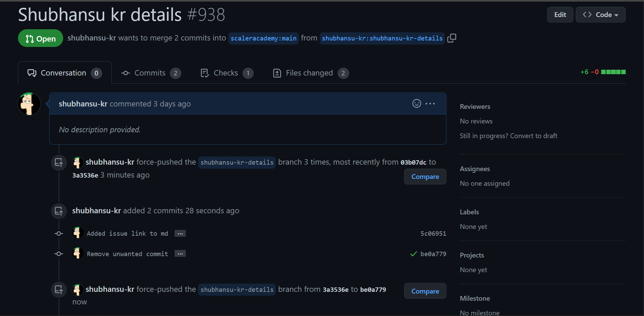This screenshot has height=316, width=644.
Task: Select the Conversation speech bubble icon
Action: click(x=32, y=72)
